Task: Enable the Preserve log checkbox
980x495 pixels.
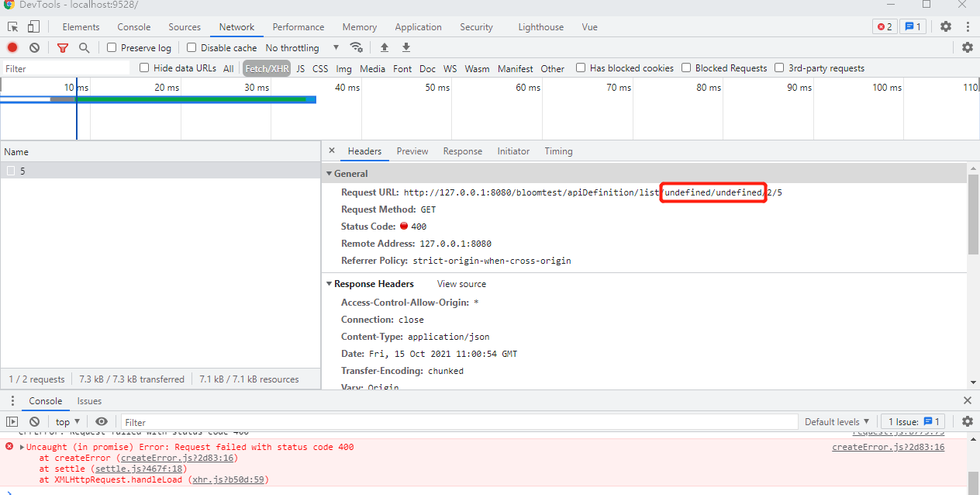Action: click(x=112, y=47)
